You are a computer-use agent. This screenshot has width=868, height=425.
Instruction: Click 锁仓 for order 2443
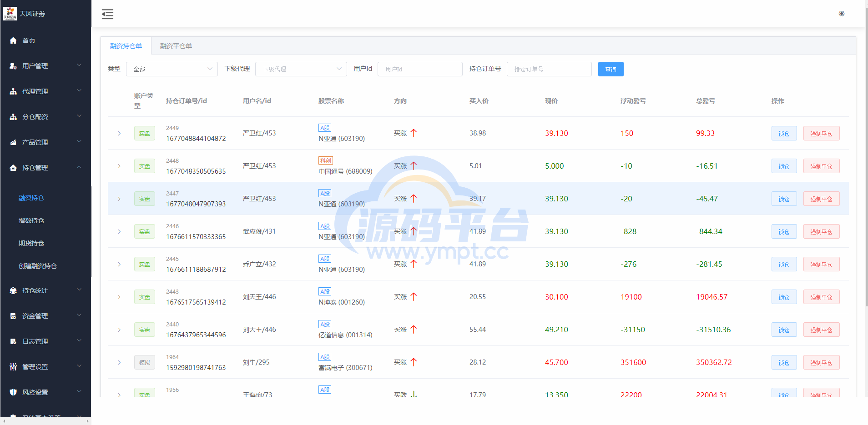pyautogui.click(x=783, y=297)
